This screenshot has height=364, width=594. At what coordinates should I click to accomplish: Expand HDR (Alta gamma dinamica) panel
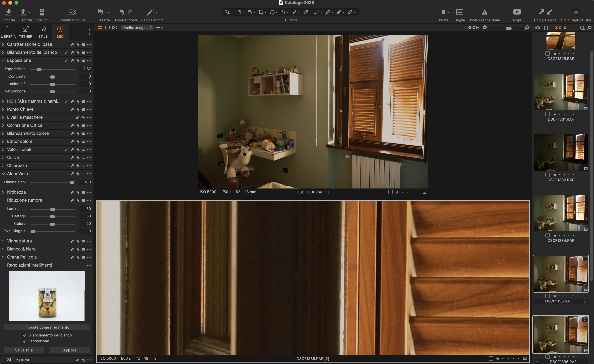[x=3, y=101]
